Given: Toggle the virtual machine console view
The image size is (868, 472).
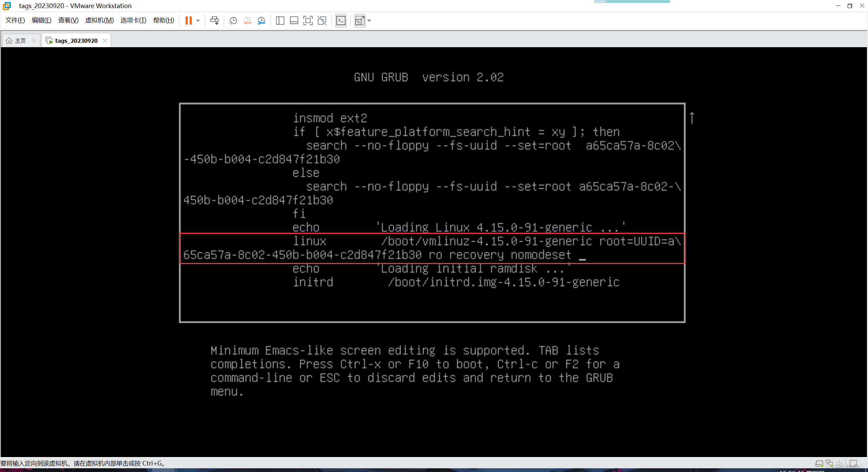Looking at the screenshot, I should [x=341, y=20].
